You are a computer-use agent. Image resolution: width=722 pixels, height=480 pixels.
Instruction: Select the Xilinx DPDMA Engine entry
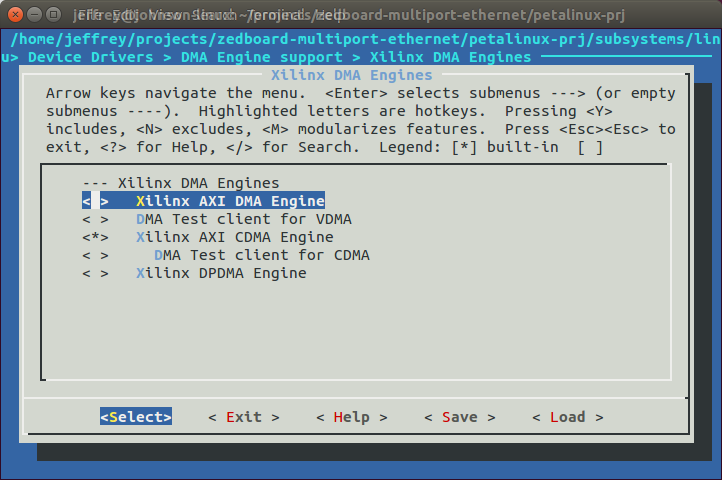pyautogui.click(x=221, y=273)
